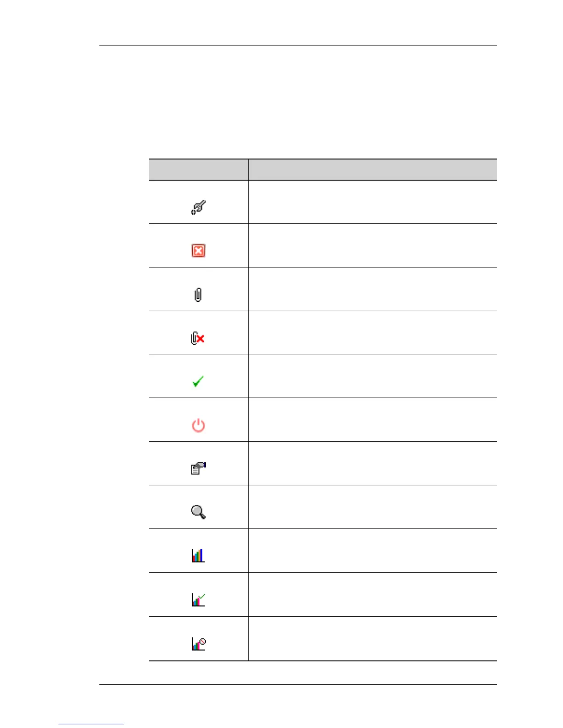Click the description cell beside the magnifying glass
The image size is (563, 728).
pos(373,507)
